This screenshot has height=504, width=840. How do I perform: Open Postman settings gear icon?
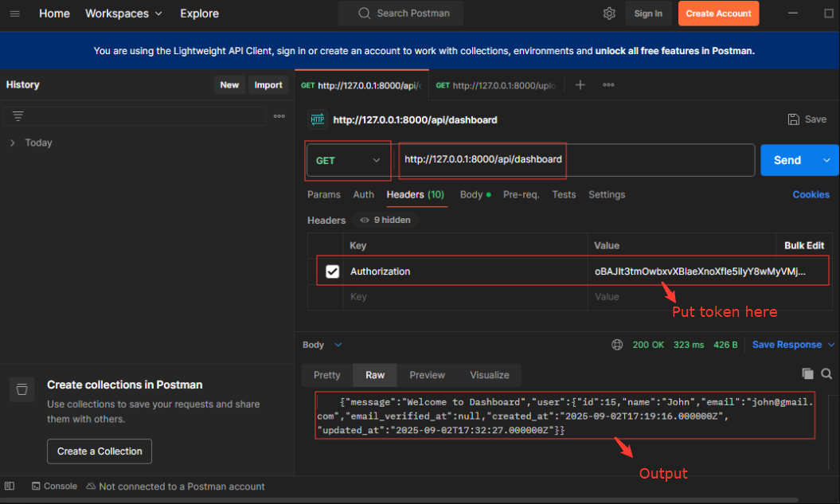[x=609, y=14]
